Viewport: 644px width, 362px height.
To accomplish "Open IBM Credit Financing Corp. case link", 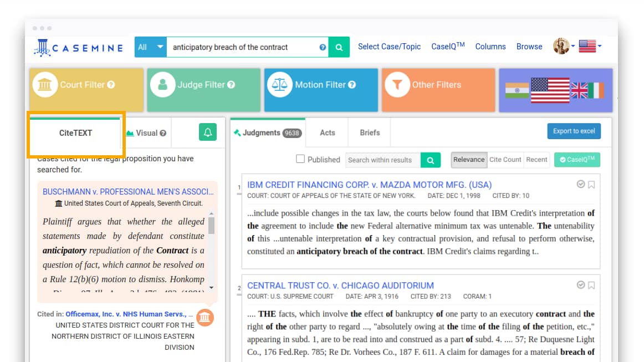I will click(x=369, y=185).
